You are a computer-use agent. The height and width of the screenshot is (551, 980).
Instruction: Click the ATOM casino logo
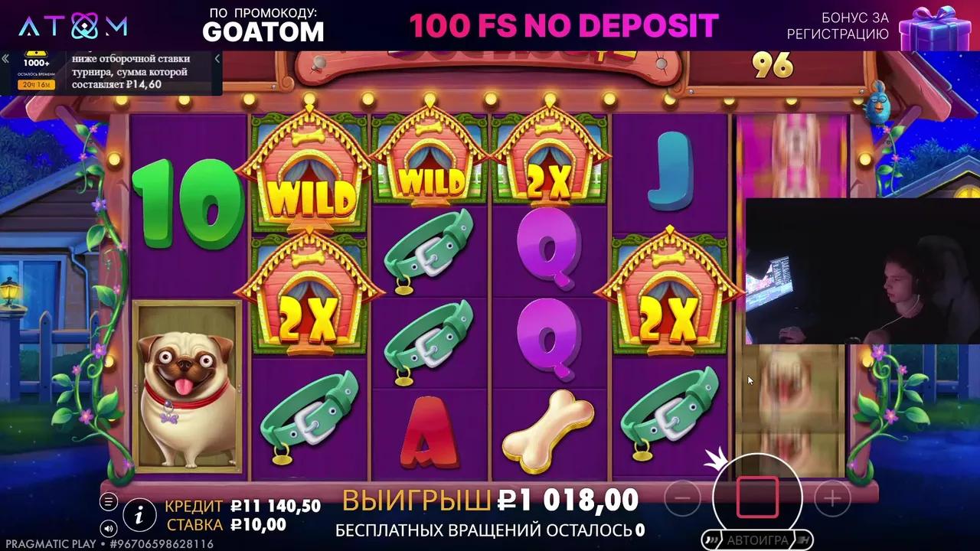pyautogui.click(x=73, y=26)
